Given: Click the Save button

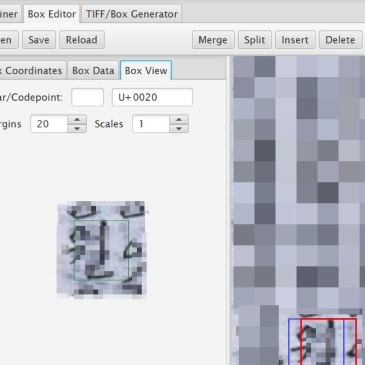Looking at the screenshot, I should coord(39,40).
